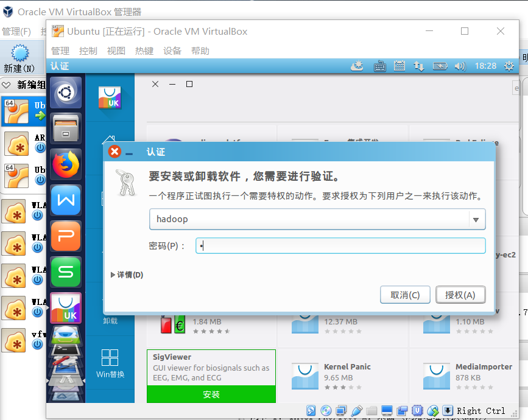Open the session power gear menu

point(509,66)
